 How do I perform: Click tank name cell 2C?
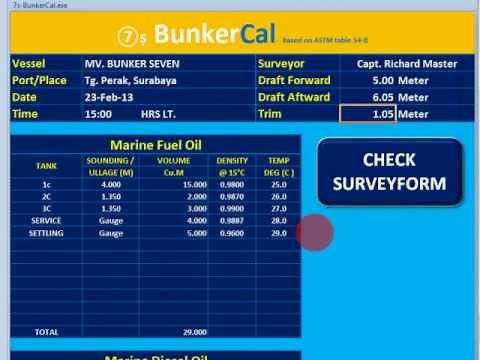pos(46,197)
